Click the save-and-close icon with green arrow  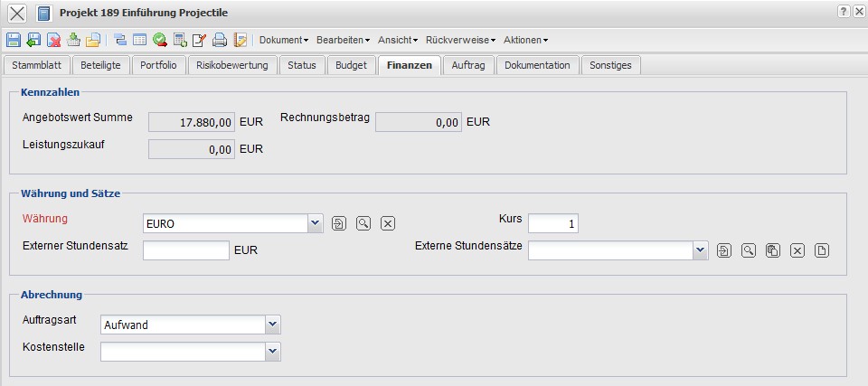point(33,40)
